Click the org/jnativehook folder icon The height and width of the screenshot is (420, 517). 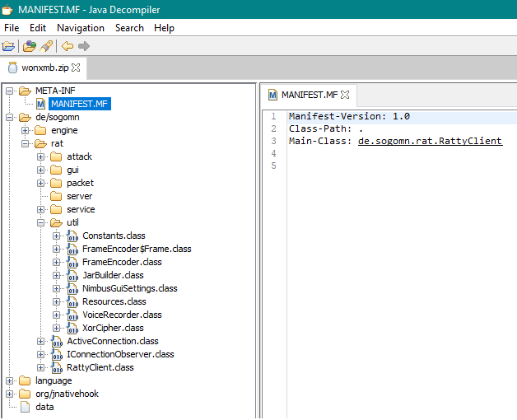25,394
